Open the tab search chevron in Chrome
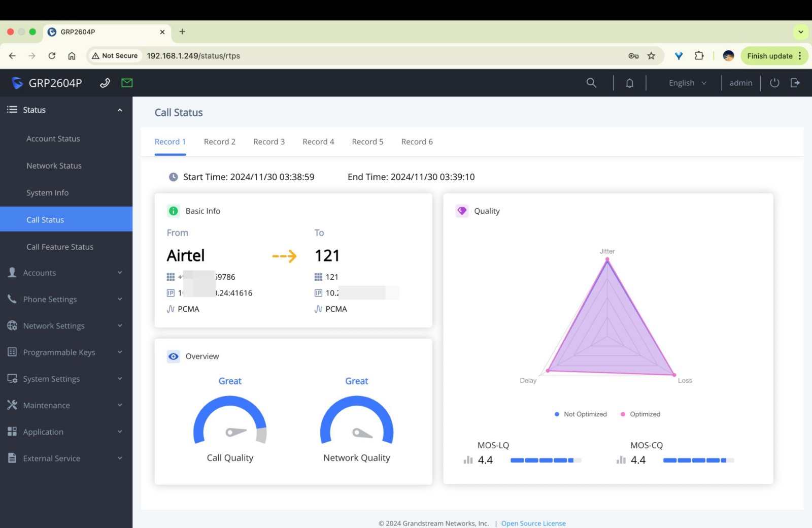This screenshot has height=528, width=812. click(x=801, y=31)
